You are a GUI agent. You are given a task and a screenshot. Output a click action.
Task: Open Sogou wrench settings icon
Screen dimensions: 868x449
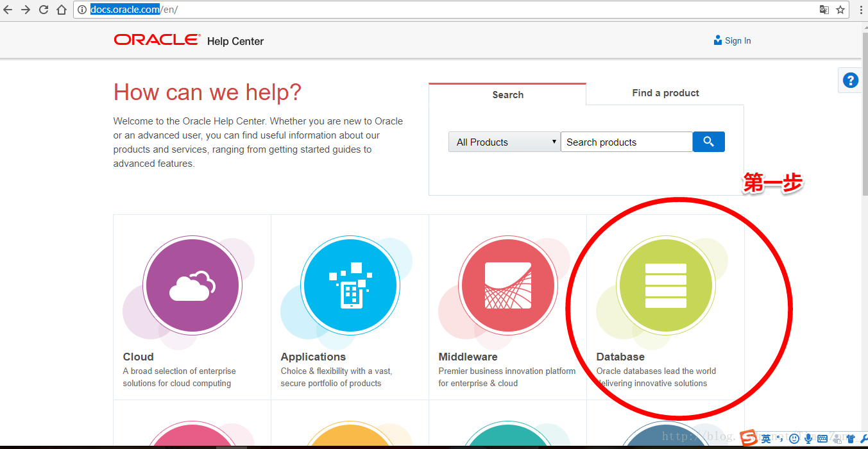click(x=863, y=439)
